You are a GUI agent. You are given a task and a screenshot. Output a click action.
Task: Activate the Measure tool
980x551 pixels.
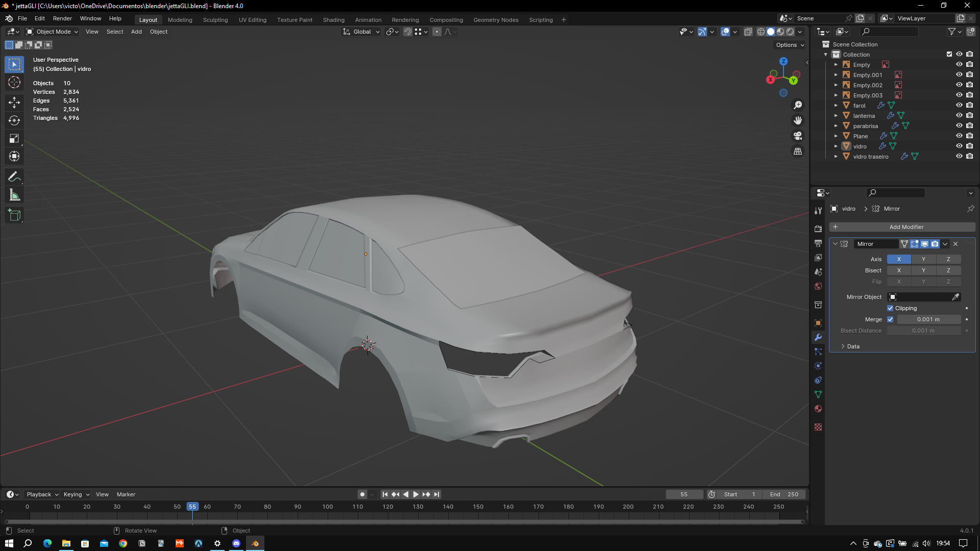tap(14, 195)
